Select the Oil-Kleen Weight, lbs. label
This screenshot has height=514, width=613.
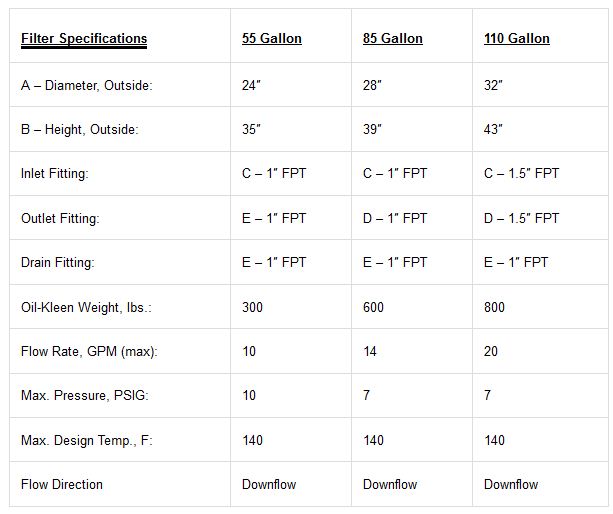click(88, 307)
